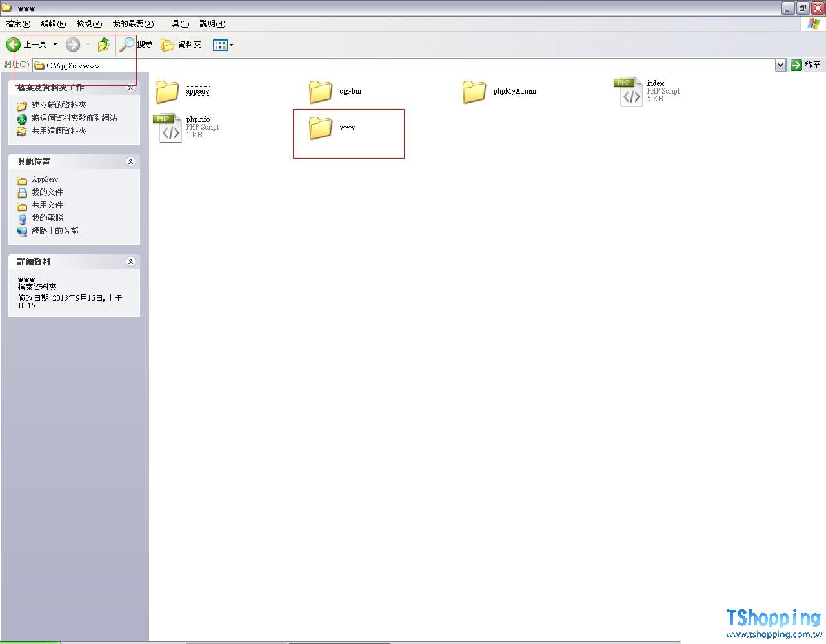Open the Views dropdown button
This screenshot has height=644, width=826.
click(x=223, y=45)
